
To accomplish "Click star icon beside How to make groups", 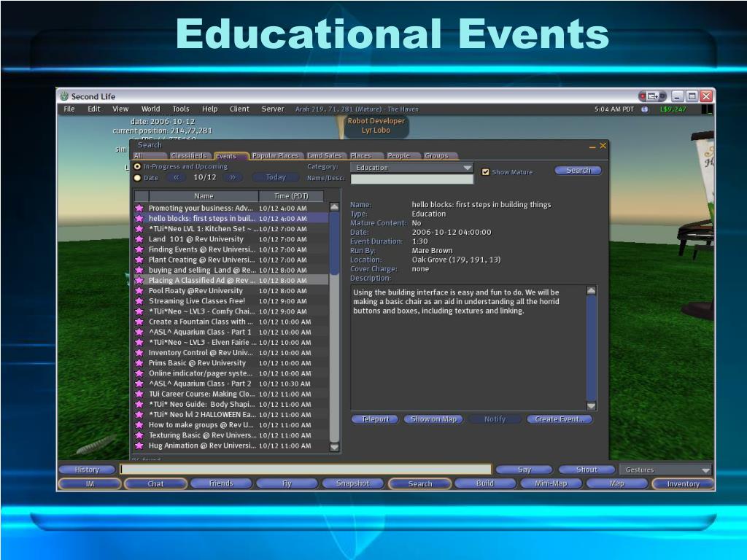I will point(139,425).
